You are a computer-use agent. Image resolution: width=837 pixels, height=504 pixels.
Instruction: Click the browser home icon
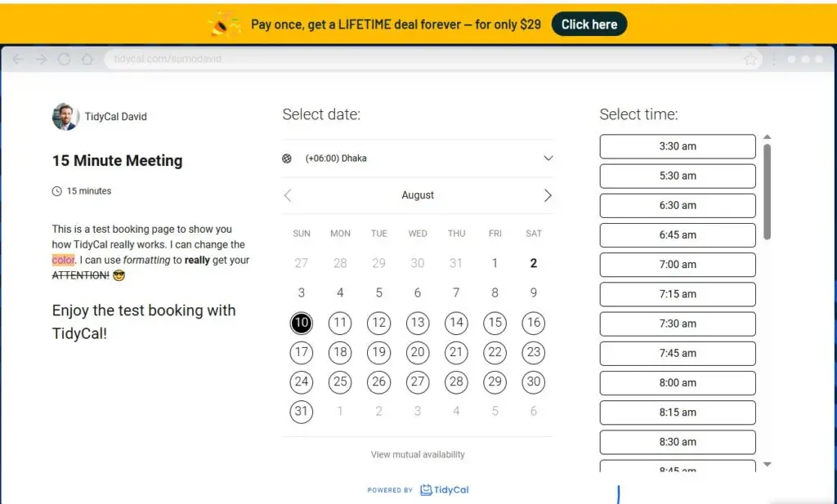pyautogui.click(x=87, y=60)
